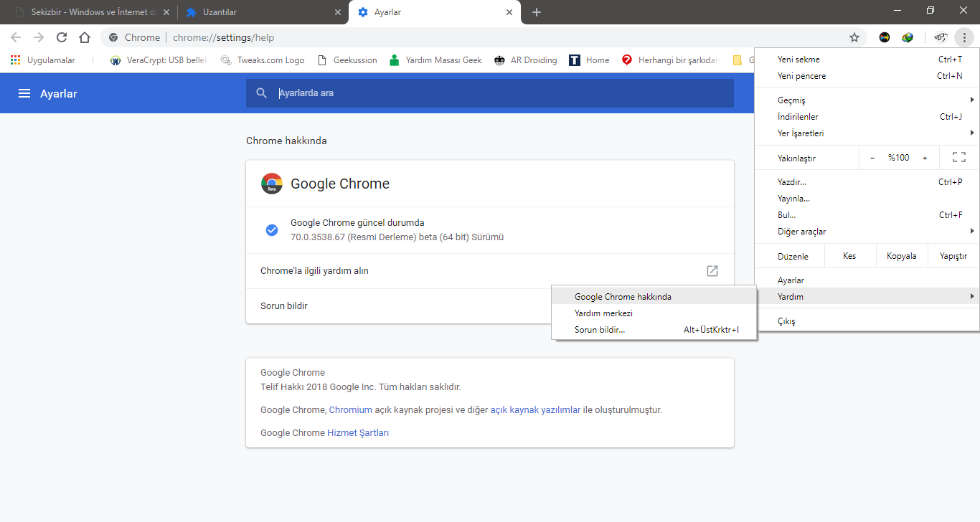Reload the current page
Screen dimensions: 980x522
click(x=62, y=37)
